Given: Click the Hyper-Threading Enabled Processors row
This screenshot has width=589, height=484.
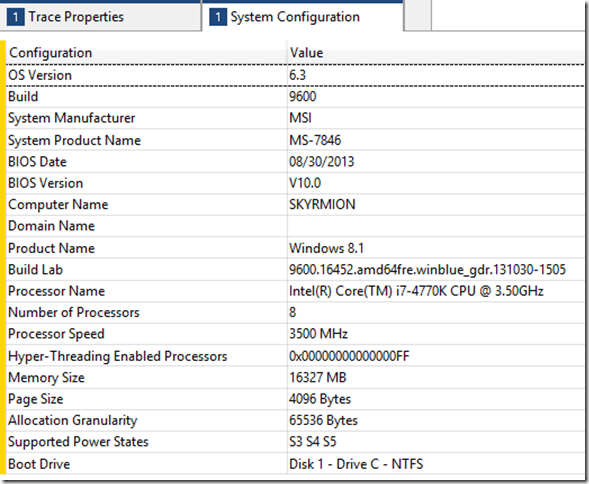Looking at the screenshot, I should [x=295, y=356].
